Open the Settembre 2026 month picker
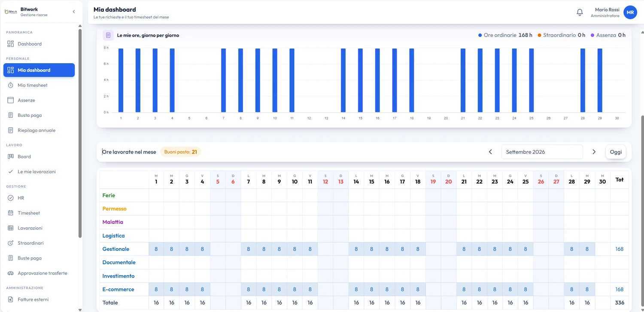The image size is (644, 312). click(542, 152)
